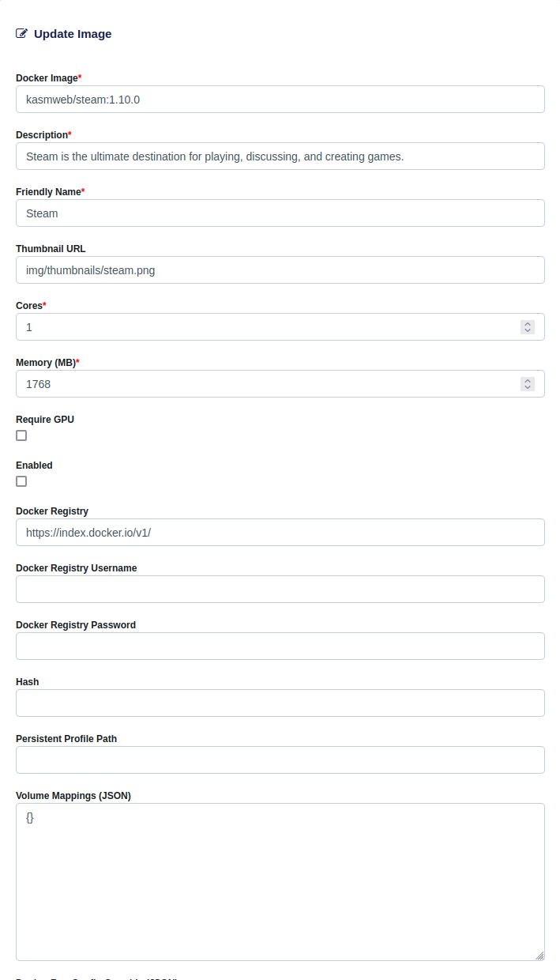Click the Friendly Name field containing Steam
The height and width of the screenshot is (980, 560).
[280, 213]
